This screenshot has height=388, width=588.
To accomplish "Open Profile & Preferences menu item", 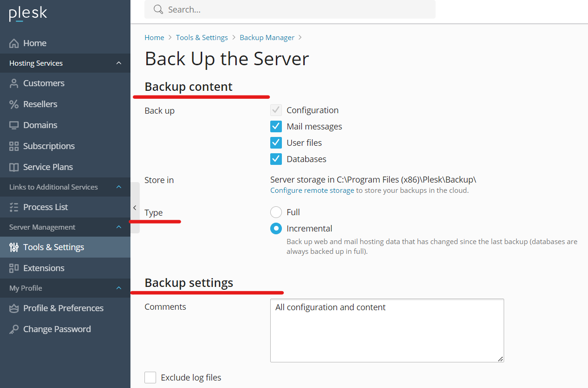I will pos(63,308).
